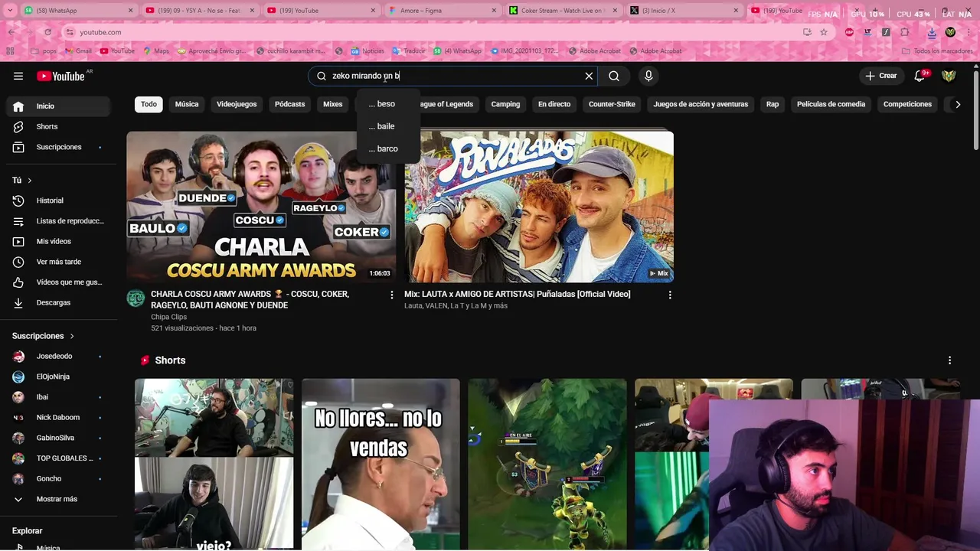The image size is (980, 551).
Task: Open Listas de reproducción in sidebar
Action: pos(59,221)
